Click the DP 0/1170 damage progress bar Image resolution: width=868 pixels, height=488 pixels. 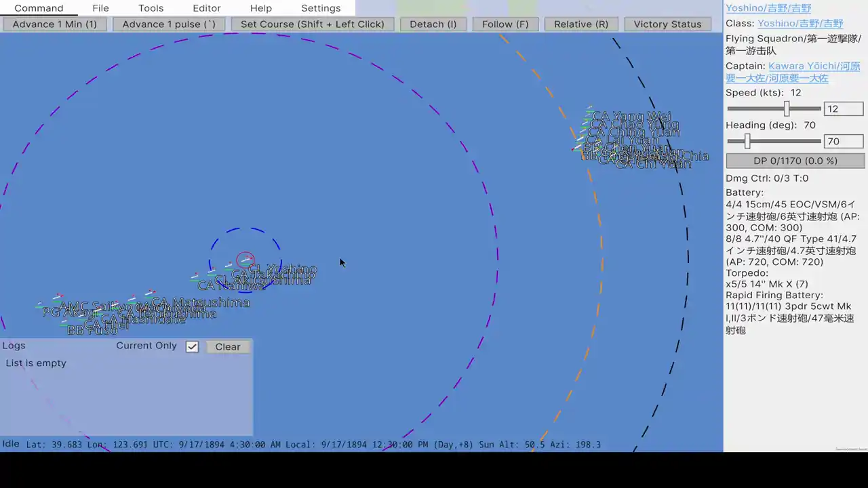click(x=795, y=161)
